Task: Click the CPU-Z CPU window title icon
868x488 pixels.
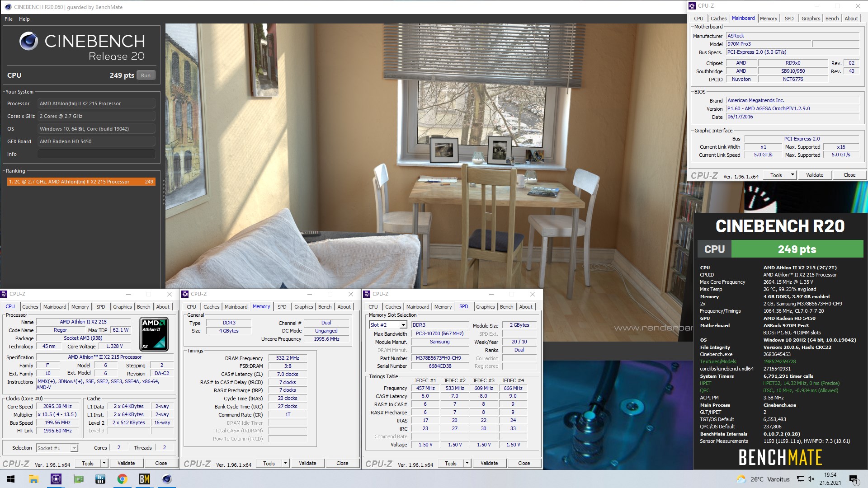Action: 4,294
